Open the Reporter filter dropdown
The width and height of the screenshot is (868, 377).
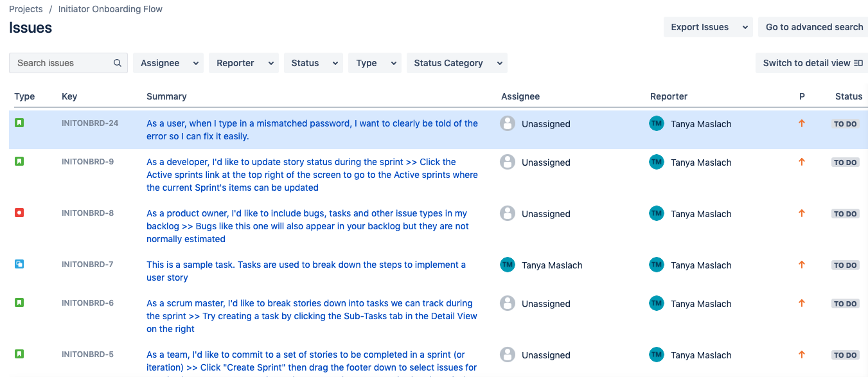[244, 63]
